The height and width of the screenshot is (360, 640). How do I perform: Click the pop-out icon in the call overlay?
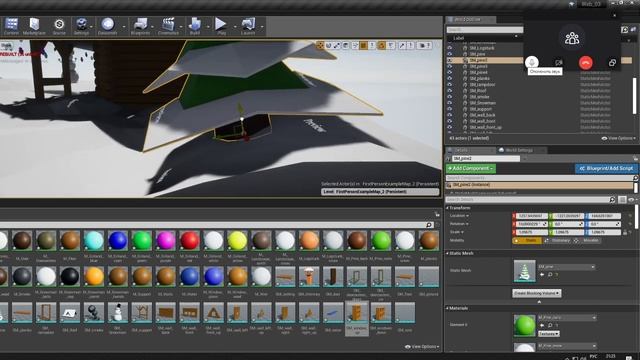pyautogui.click(x=612, y=62)
